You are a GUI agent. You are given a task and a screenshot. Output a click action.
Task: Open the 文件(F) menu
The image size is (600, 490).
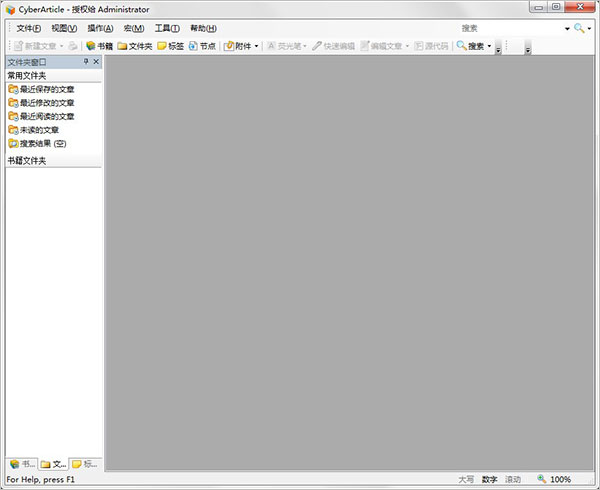pos(29,28)
